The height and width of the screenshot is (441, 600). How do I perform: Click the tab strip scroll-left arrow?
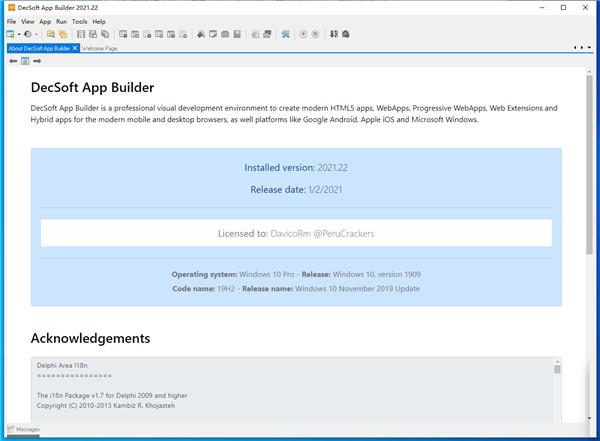pos(575,47)
